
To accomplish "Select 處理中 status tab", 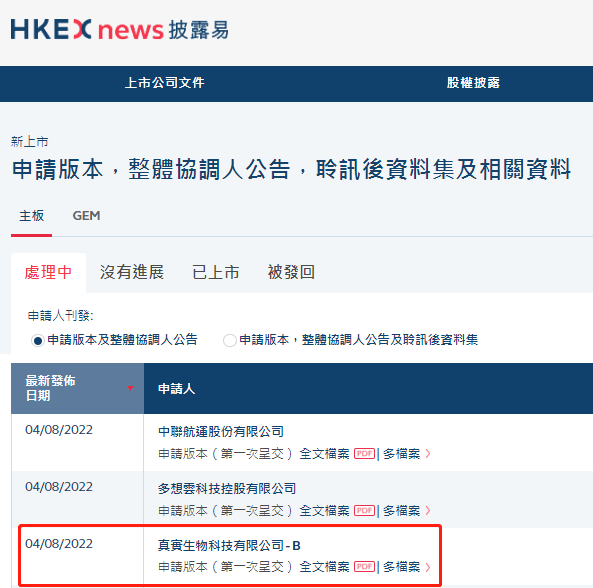I will coord(48,272).
